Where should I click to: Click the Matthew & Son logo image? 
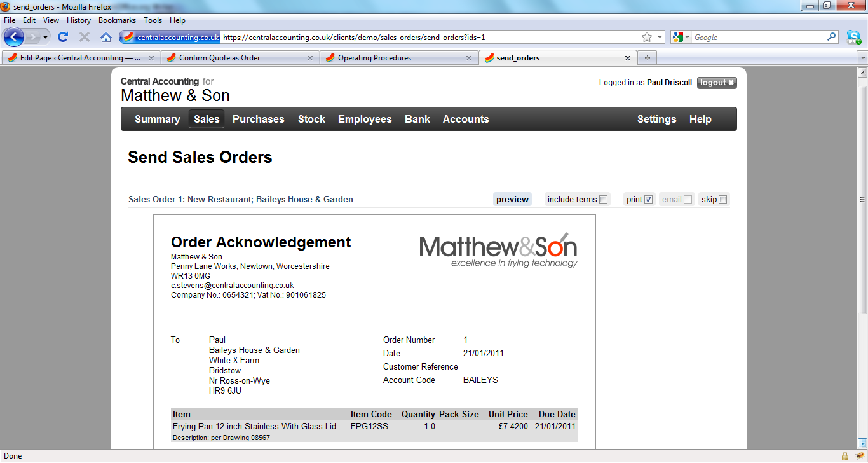499,250
